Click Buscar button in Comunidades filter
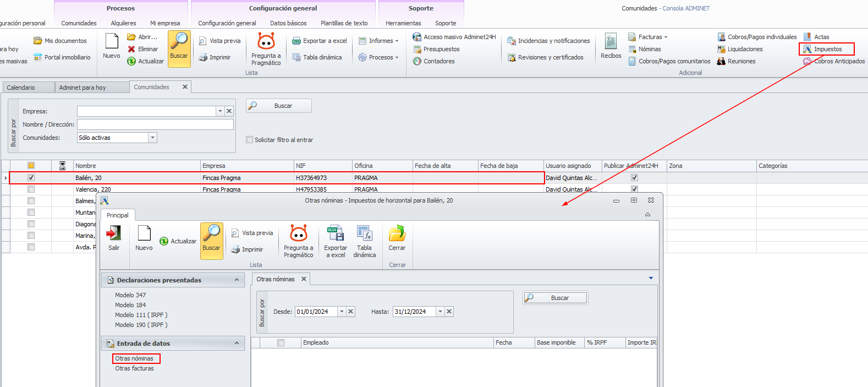Screen dimensions: 868x387 pyautogui.click(x=279, y=106)
